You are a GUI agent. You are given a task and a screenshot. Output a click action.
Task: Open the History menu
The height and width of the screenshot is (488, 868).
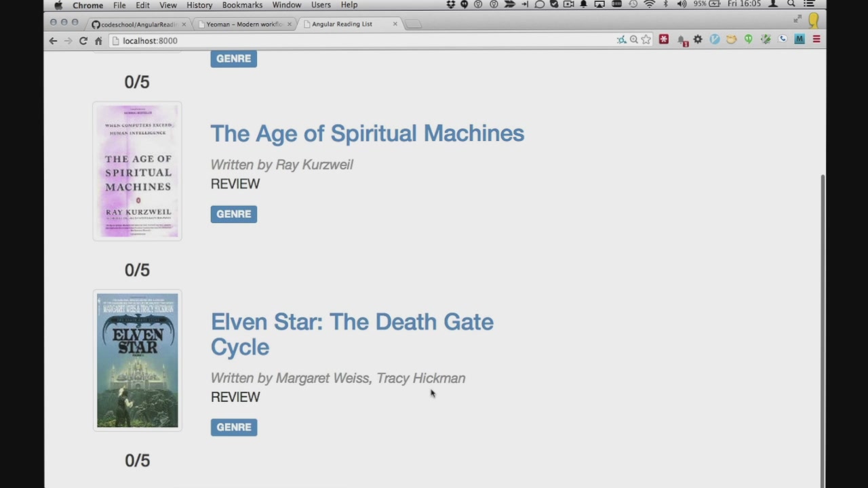(199, 5)
